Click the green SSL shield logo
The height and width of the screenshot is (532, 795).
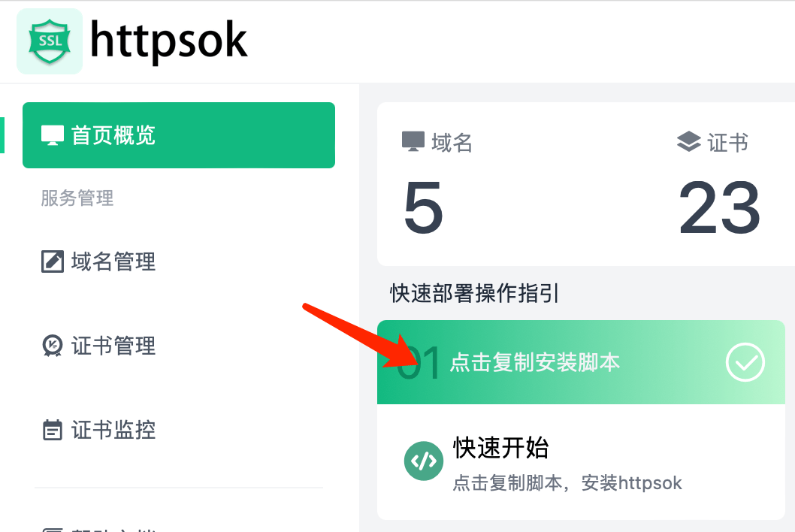(49, 41)
